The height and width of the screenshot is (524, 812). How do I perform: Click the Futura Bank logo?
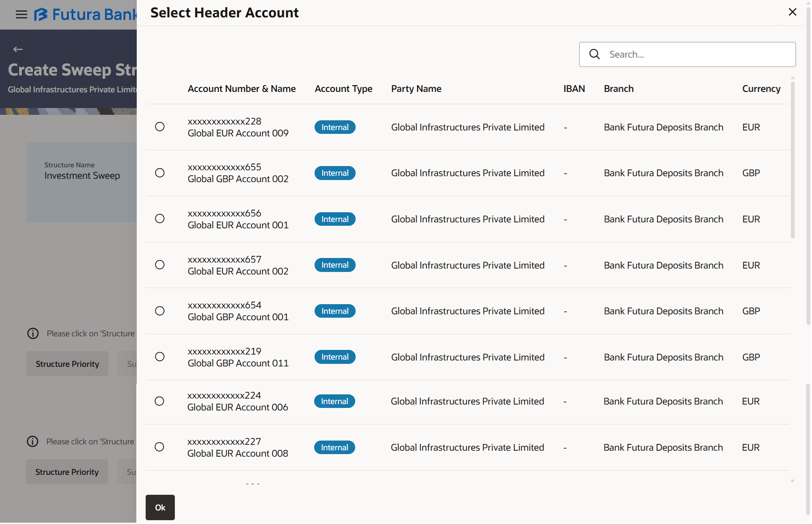click(x=85, y=15)
